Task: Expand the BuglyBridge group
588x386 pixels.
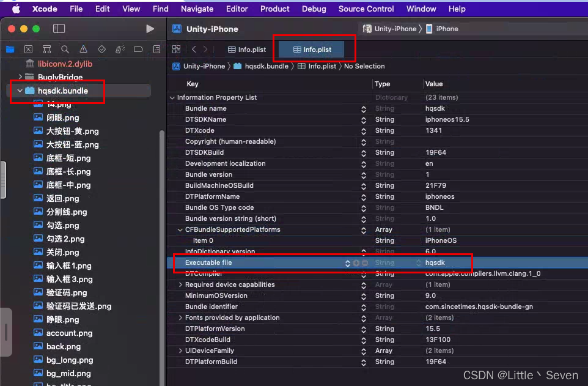Action: pos(20,76)
